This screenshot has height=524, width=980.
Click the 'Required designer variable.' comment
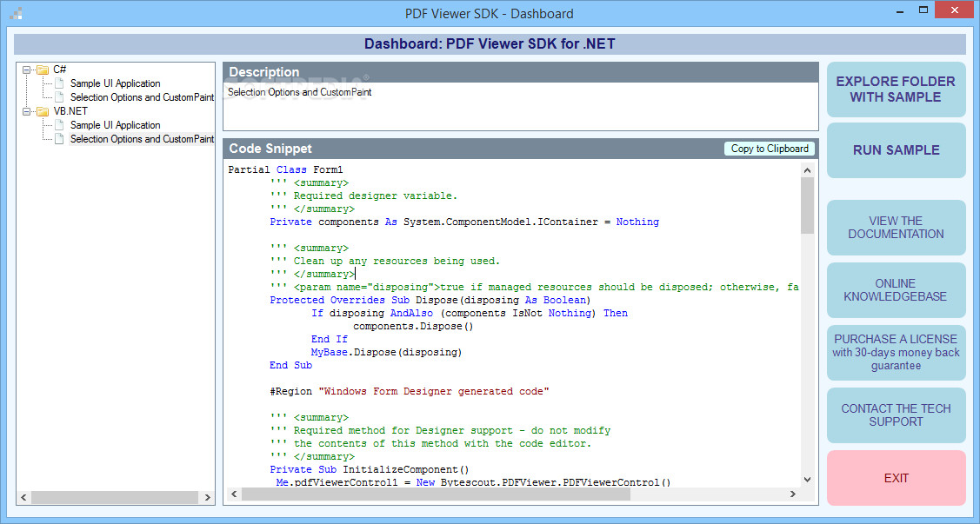(363, 196)
